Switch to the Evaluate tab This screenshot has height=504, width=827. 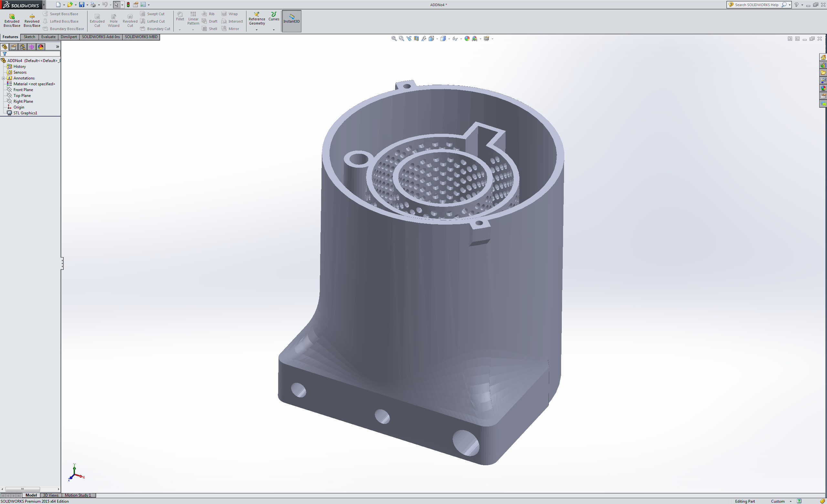coord(48,37)
